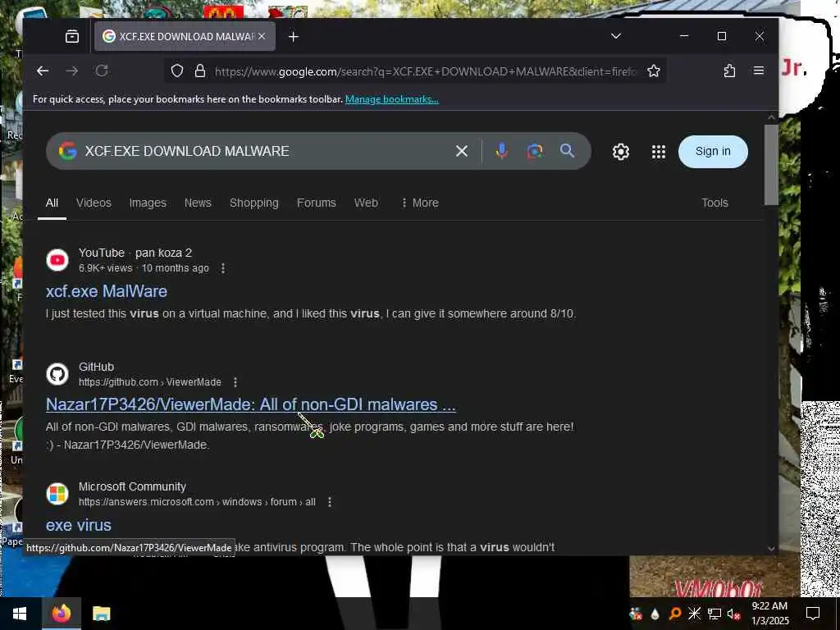Open File Explorer from taskbar
The height and width of the screenshot is (630, 840).
(x=101, y=614)
